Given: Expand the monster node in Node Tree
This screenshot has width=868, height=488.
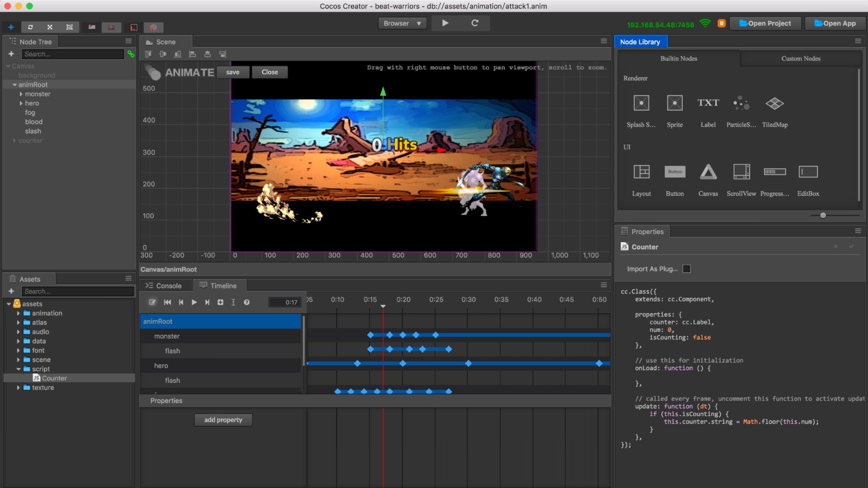Looking at the screenshot, I should [x=22, y=94].
